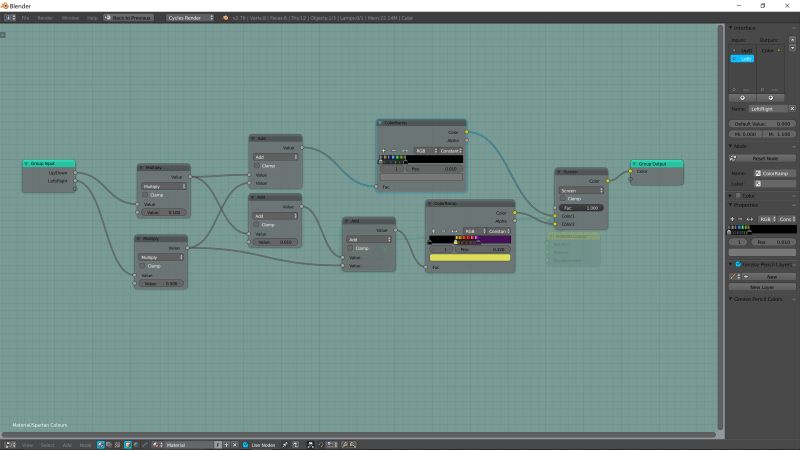Click the copy nodes icon in bottom header
The image size is (800, 450).
[345, 445]
